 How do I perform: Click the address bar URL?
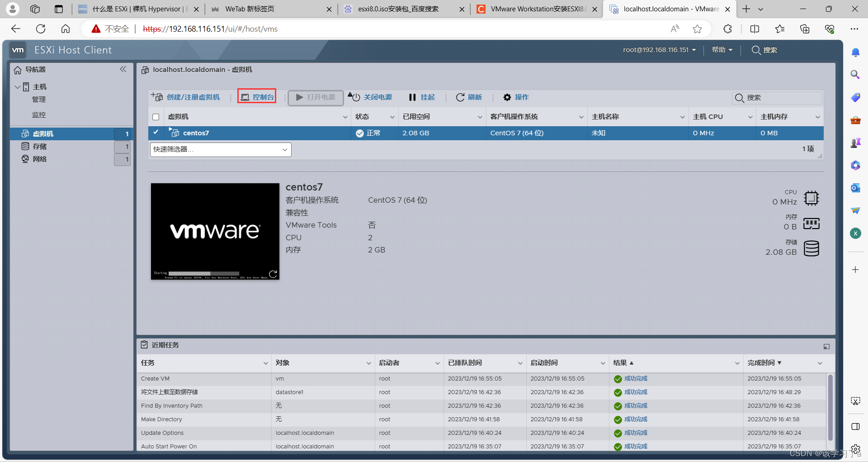pyautogui.click(x=210, y=29)
